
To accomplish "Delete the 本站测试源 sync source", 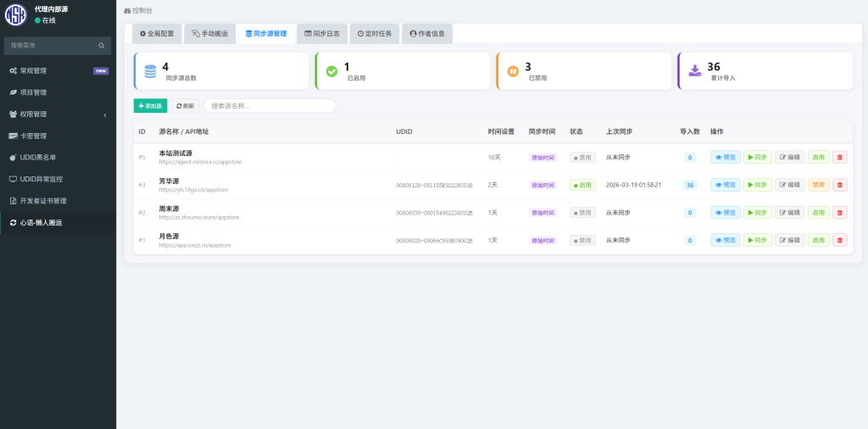I will [839, 157].
